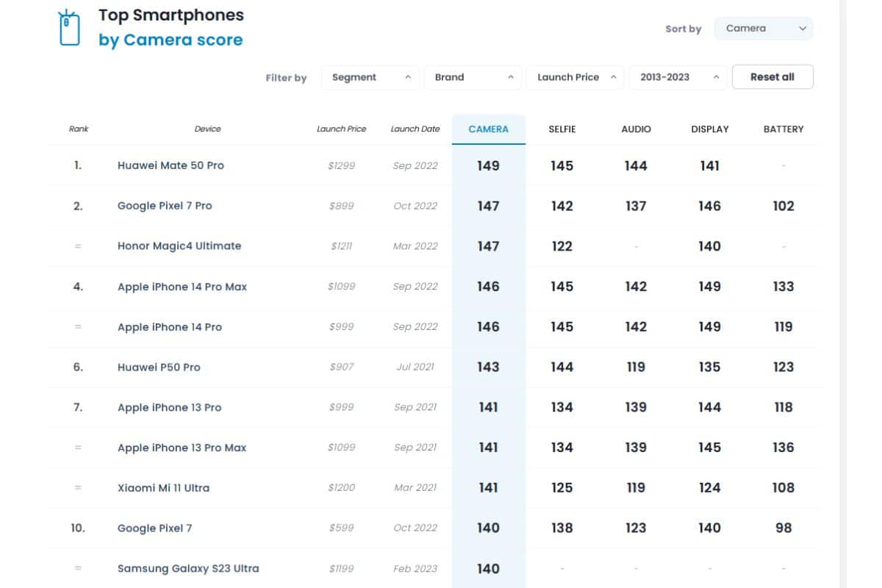Image resolution: width=882 pixels, height=588 pixels.
Task: Click Google Pixel 7 Pro audio score 137
Action: (x=636, y=207)
